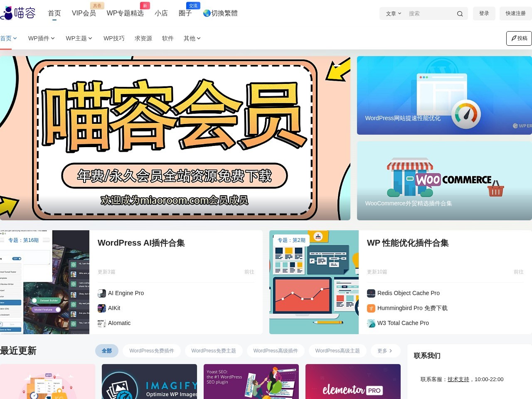Click the 真香 badge above VIP会员

click(97, 5)
